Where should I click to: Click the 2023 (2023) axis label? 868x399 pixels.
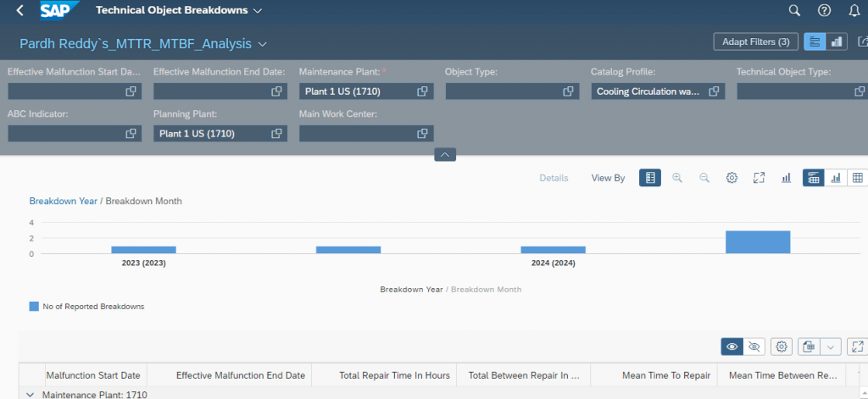[x=143, y=263]
